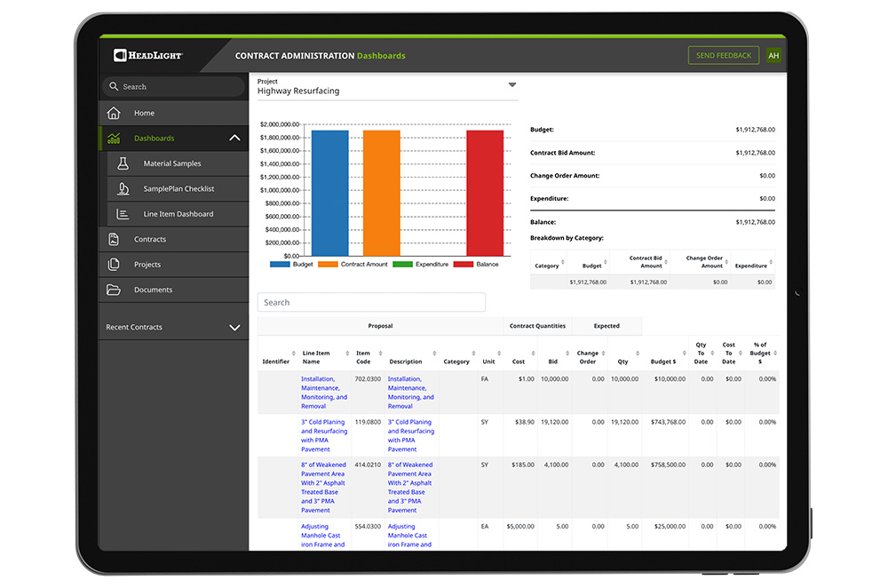This screenshot has height=588, width=888.
Task: Open Material Samples flask icon
Action: coord(123,163)
